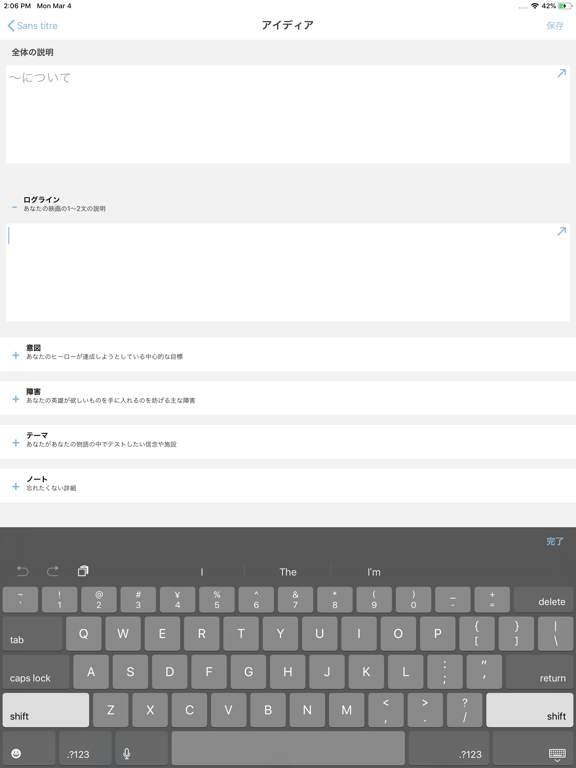
Task: Tap the left .?123 key
Action: [85, 748]
